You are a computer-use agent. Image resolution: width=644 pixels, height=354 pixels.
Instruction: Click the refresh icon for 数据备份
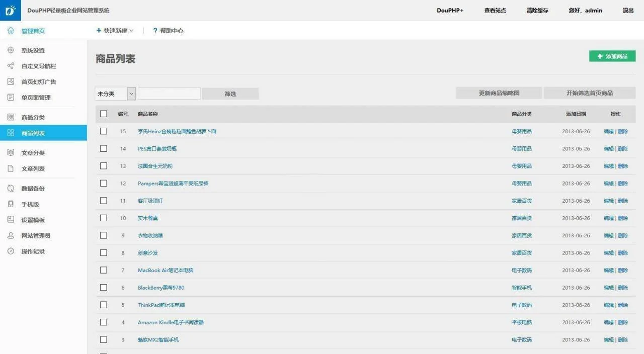(11, 189)
